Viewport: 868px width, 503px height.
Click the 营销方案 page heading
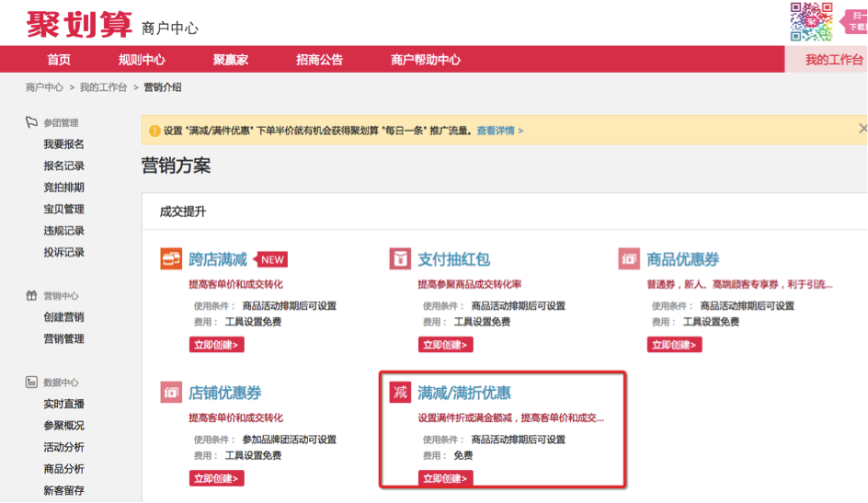click(x=176, y=166)
